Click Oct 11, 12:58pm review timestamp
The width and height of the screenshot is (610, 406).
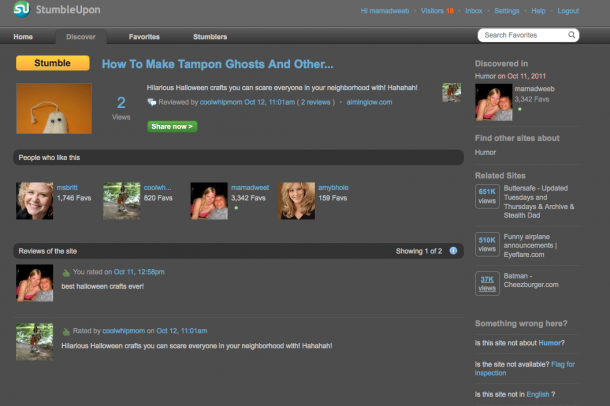(139, 272)
